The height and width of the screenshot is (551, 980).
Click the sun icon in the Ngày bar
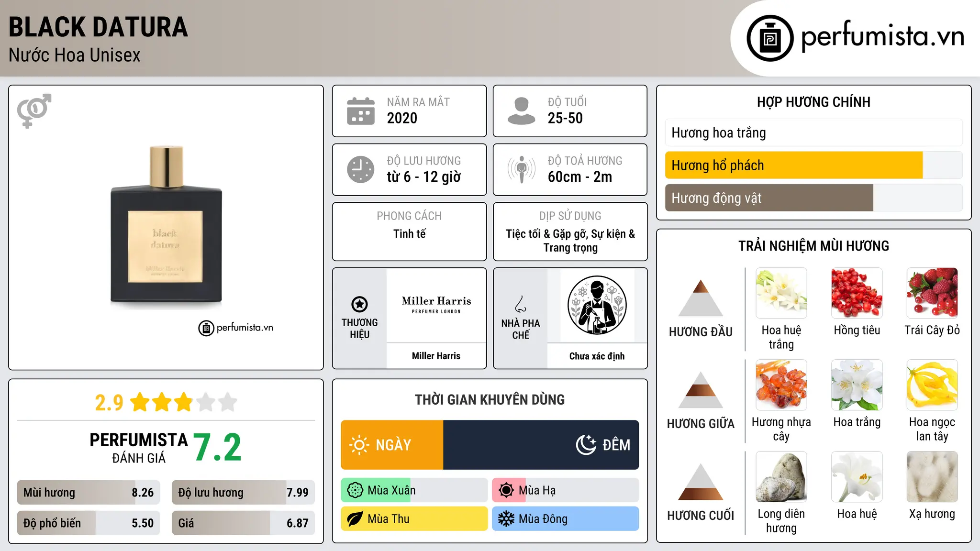click(x=359, y=445)
